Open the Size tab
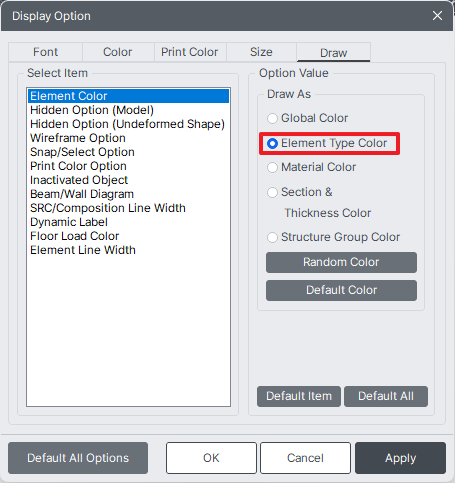 (261, 52)
